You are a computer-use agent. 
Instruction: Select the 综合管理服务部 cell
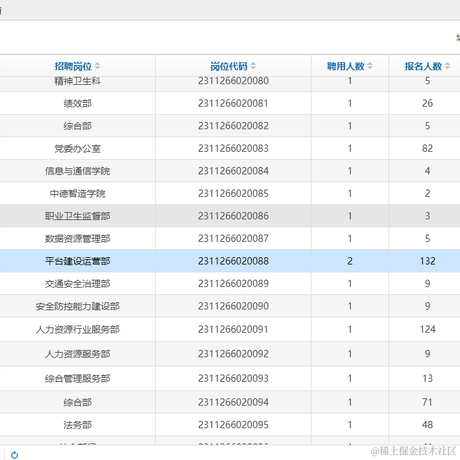point(78,378)
